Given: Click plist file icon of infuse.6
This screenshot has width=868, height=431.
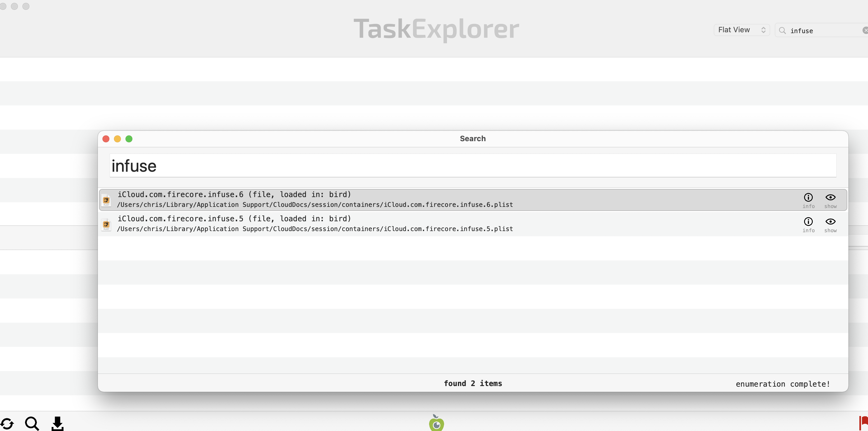Looking at the screenshot, I should point(106,200).
